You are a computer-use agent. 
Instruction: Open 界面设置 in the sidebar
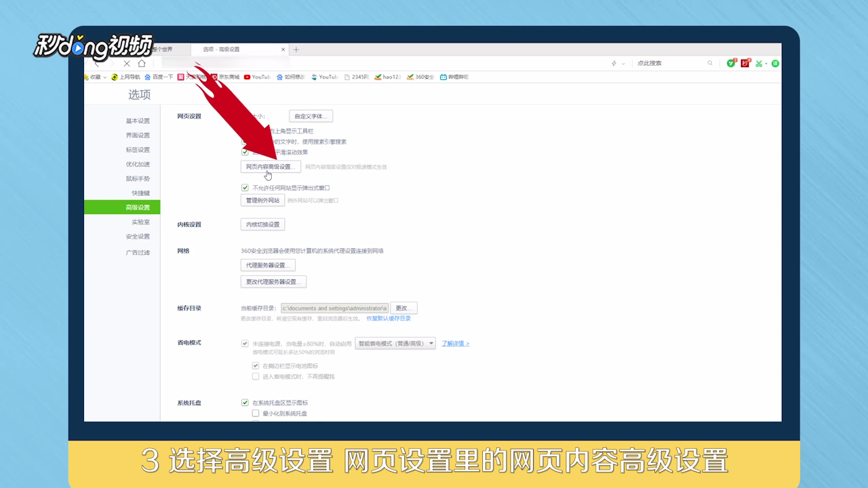pos(138,136)
